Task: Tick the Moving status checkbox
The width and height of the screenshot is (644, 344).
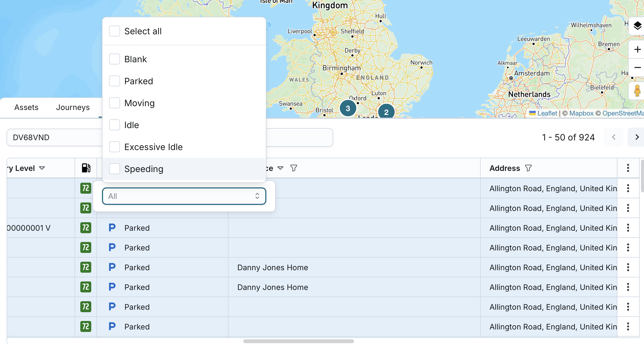Action: [x=115, y=103]
